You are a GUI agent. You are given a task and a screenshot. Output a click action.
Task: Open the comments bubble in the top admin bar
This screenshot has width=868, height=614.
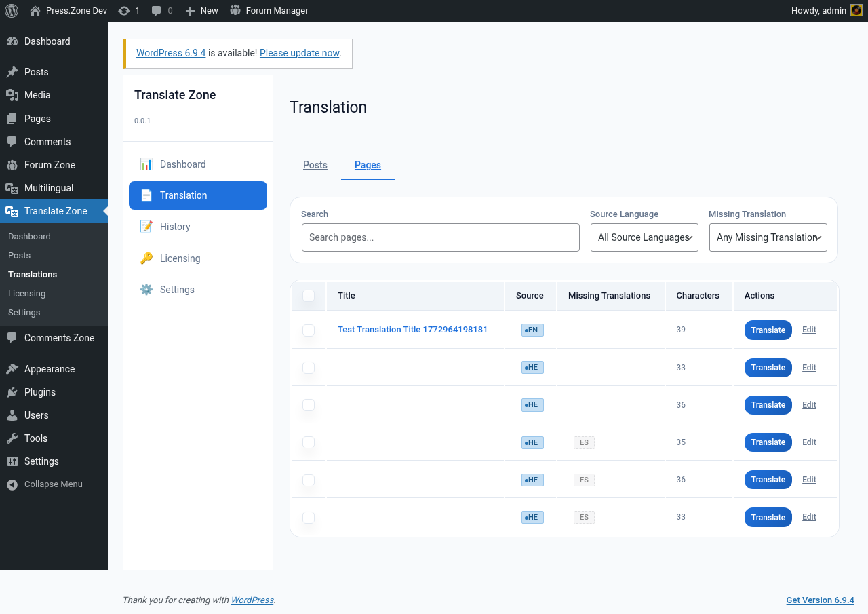pyautogui.click(x=157, y=11)
